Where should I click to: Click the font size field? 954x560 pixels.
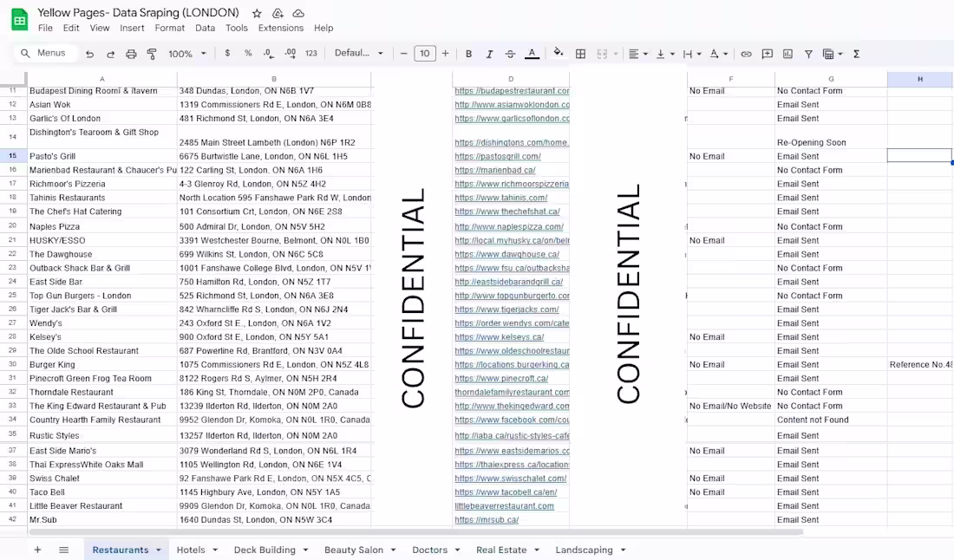tap(425, 54)
